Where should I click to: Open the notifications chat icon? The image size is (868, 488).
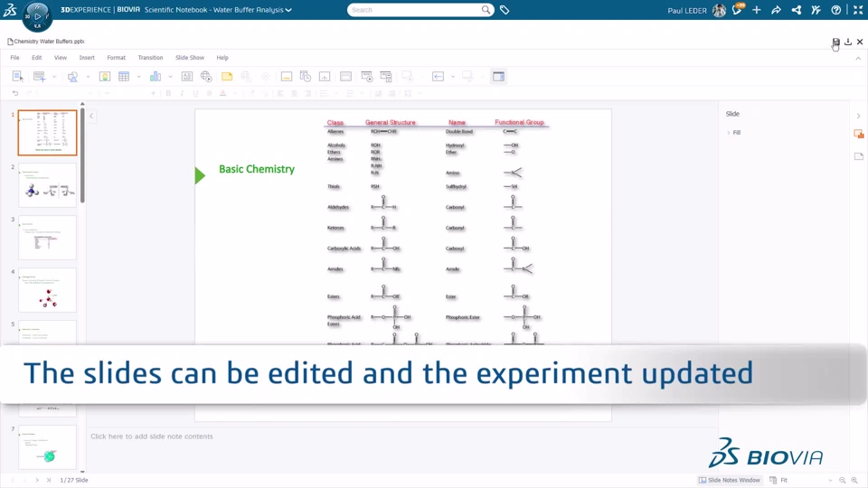tap(737, 10)
